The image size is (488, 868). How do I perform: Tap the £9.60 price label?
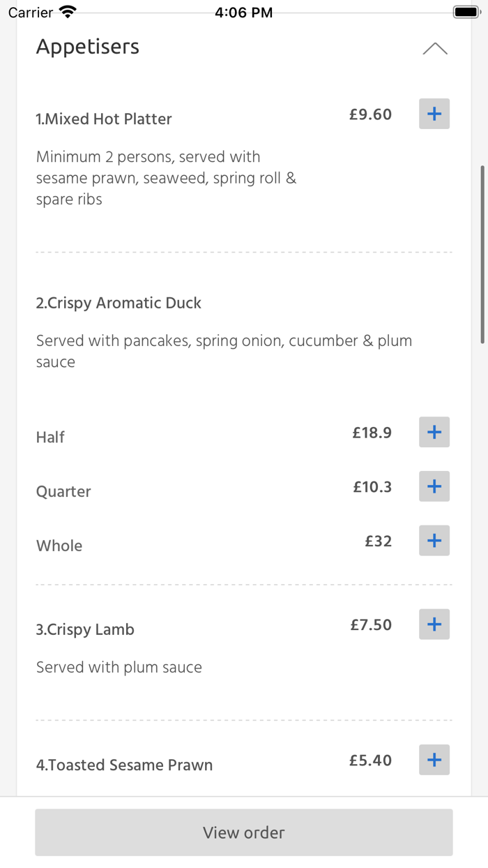(x=370, y=114)
